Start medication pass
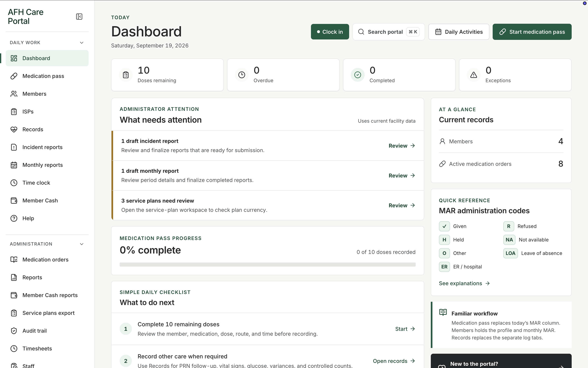This screenshot has height=368, width=588. (532, 32)
